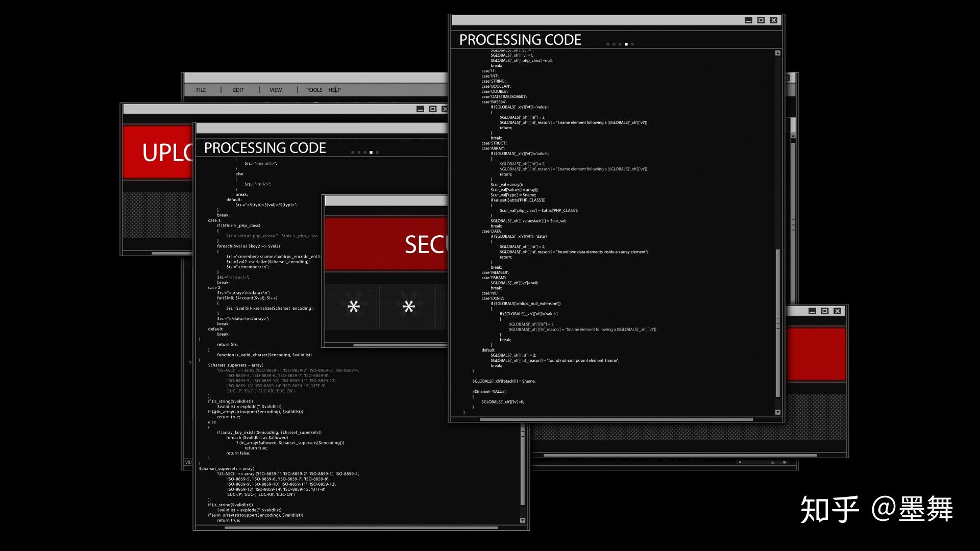This screenshot has width=980, height=551.
Task: Maximize the bottom-right red panel window
Action: pyautogui.click(x=825, y=311)
